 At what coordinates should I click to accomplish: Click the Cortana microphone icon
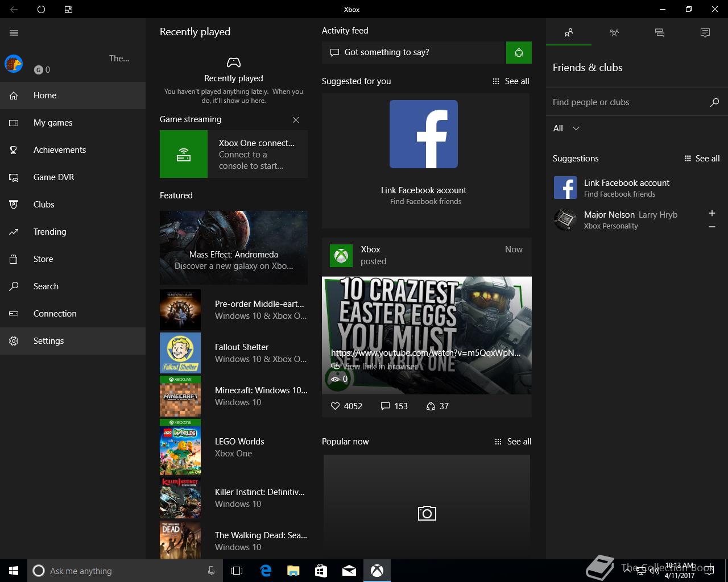[x=211, y=571]
